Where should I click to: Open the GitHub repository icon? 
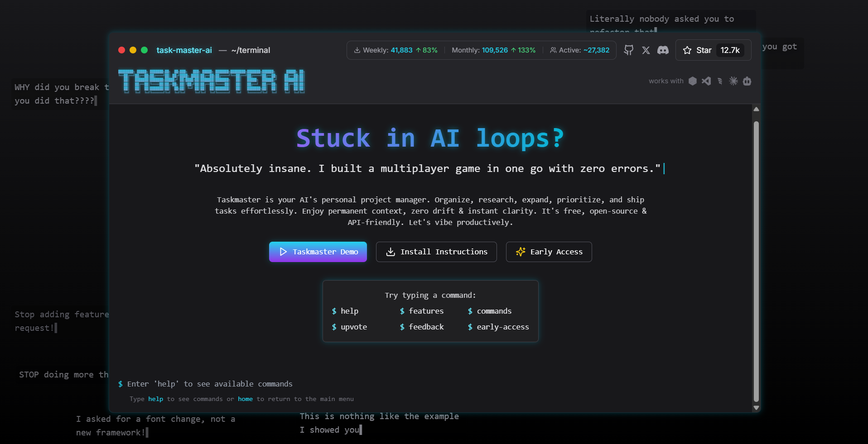(x=628, y=50)
